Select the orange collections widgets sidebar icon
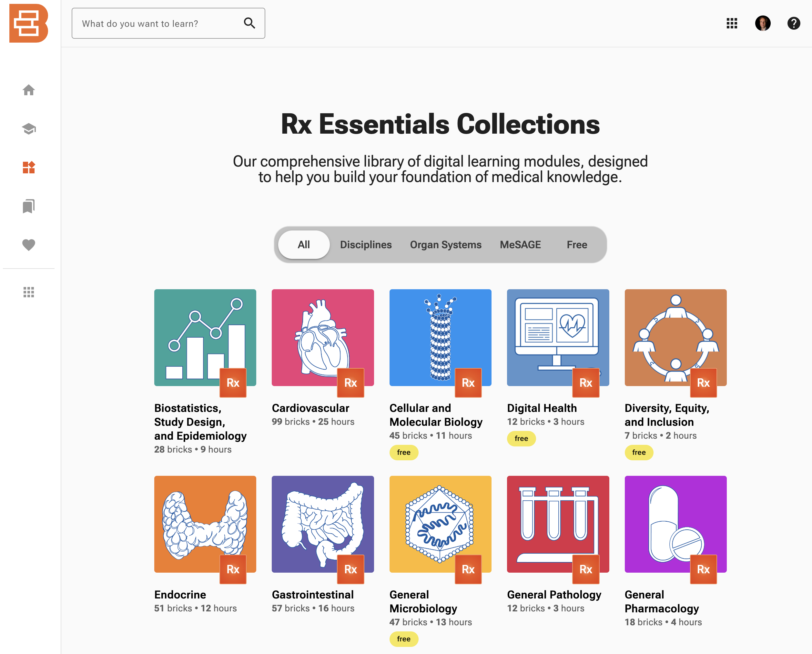 (29, 168)
